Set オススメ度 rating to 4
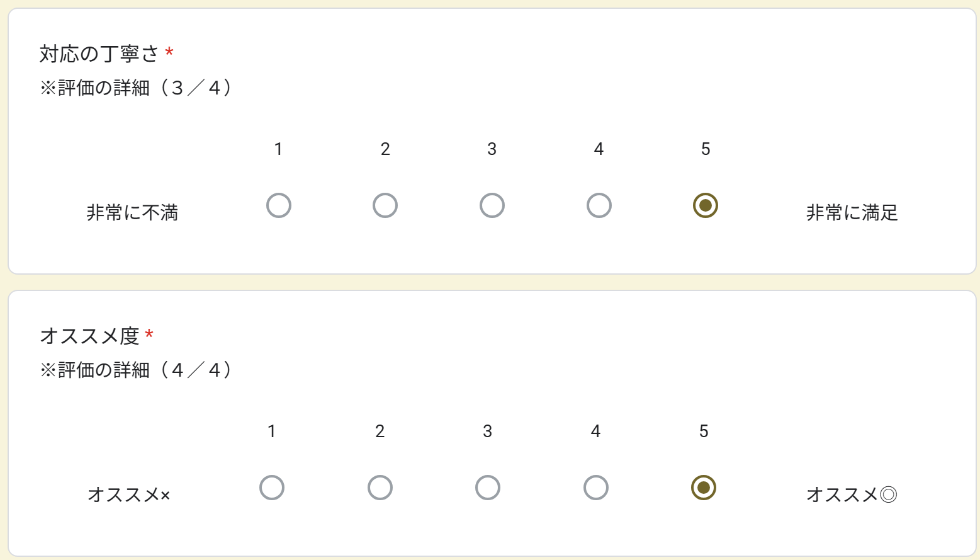The width and height of the screenshot is (980, 560). (x=596, y=488)
